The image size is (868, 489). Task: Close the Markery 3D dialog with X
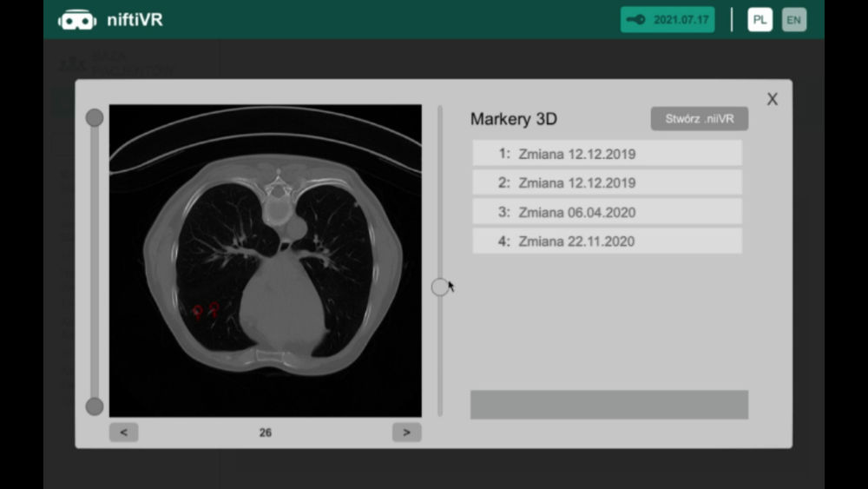point(772,99)
